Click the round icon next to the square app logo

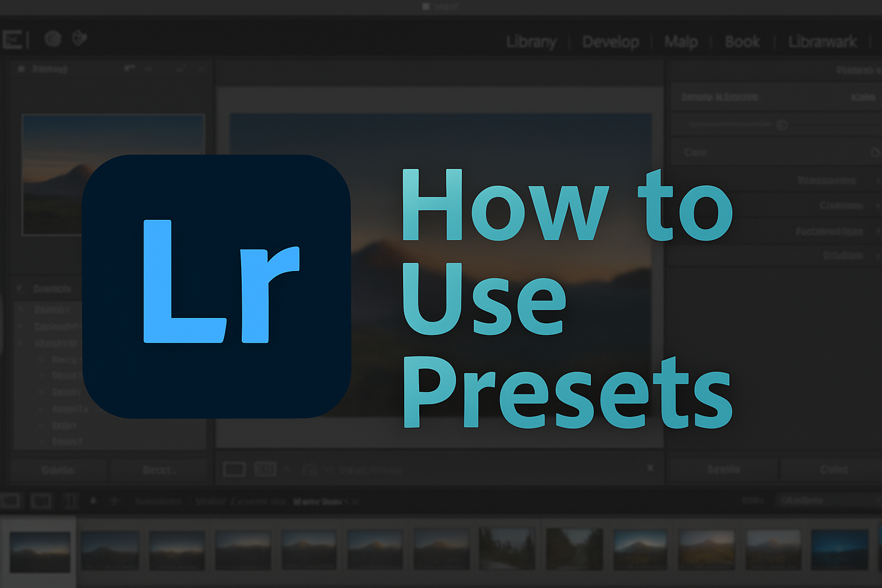point(53,38)
